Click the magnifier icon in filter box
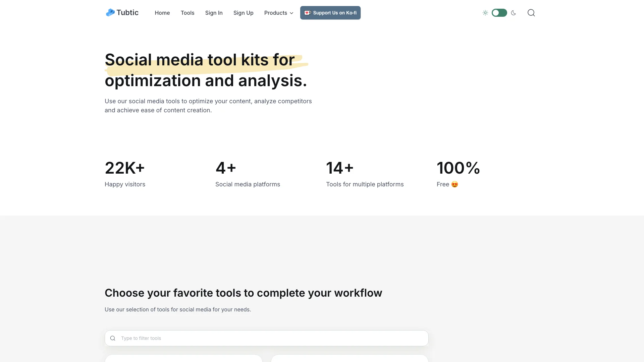 [x=113, y=338]
